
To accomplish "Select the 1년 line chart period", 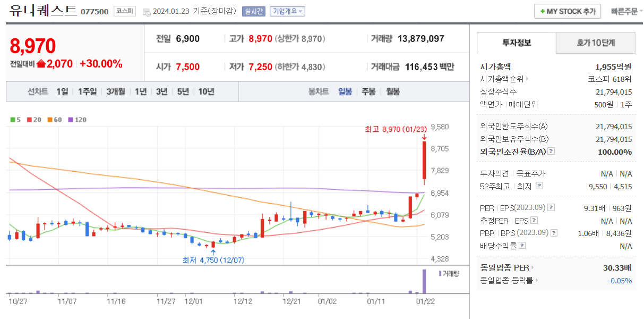I will (141, 91).
